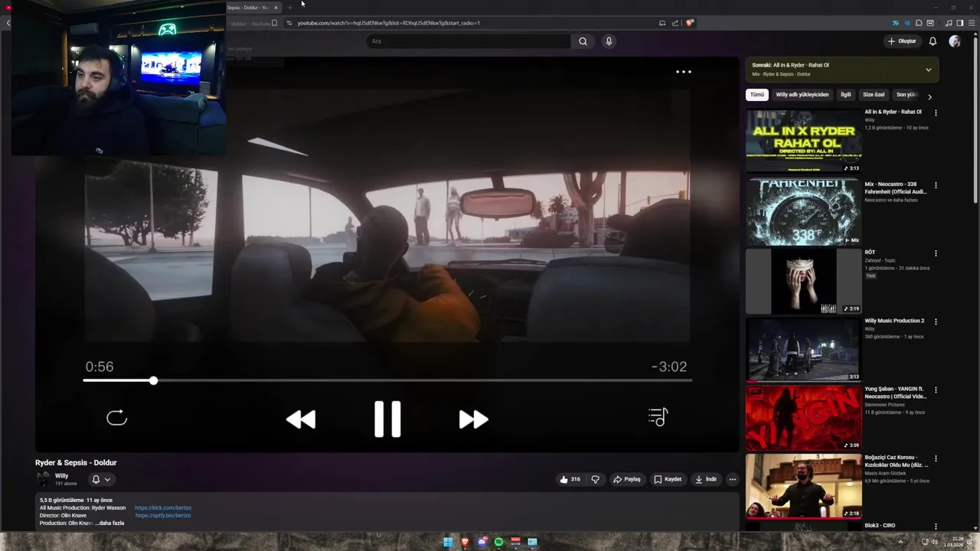Open Willy Music Production 2 title

[x=894, y=321]
